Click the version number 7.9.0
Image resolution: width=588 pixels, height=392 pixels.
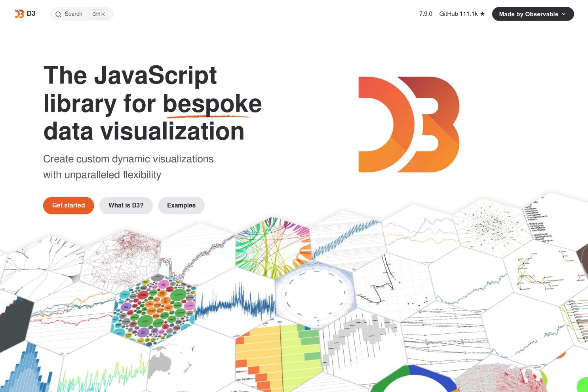click(425, 13)
